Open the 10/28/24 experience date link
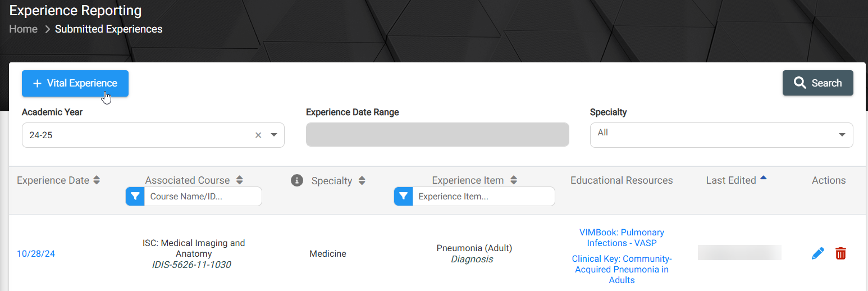Screen dimensions: 868x291 point(36,254)
